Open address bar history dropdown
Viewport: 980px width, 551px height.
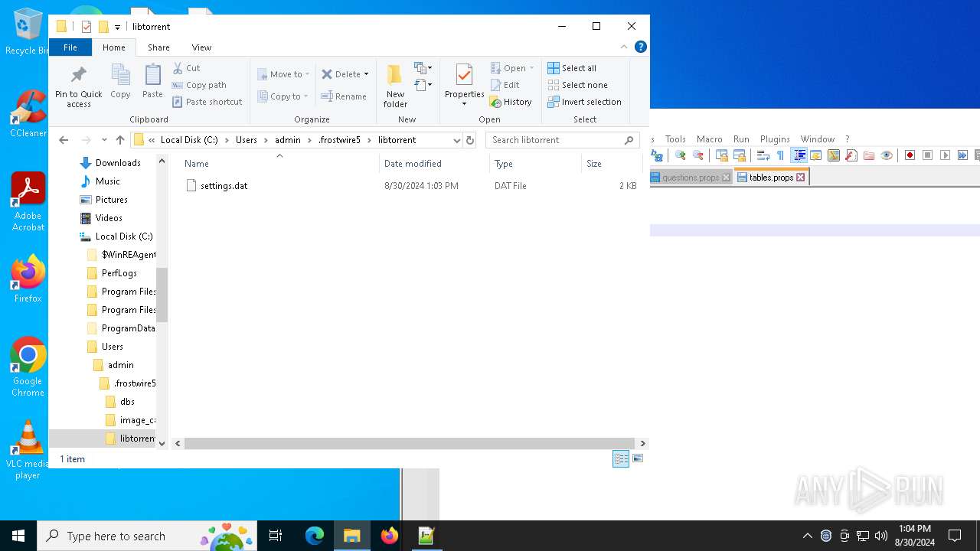[x=456, y=140]
